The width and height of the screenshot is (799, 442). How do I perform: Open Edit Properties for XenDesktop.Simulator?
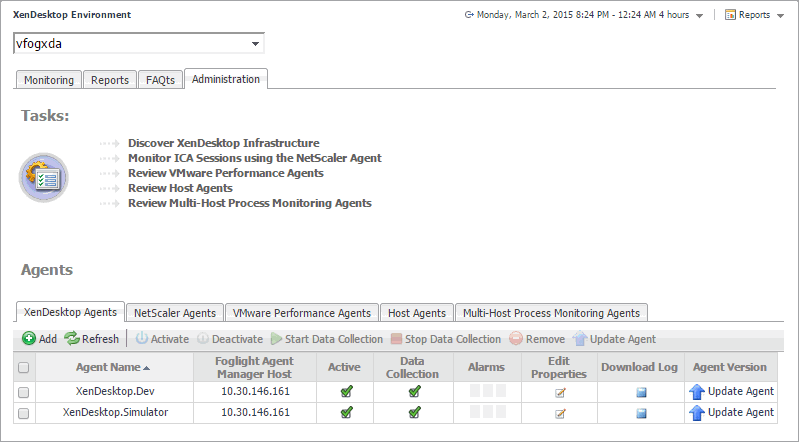560,413
